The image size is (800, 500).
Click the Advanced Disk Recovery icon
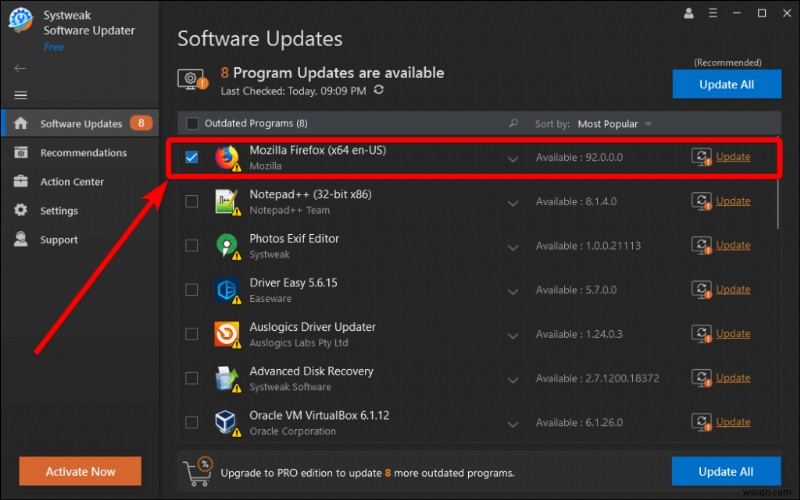(227, 379)
